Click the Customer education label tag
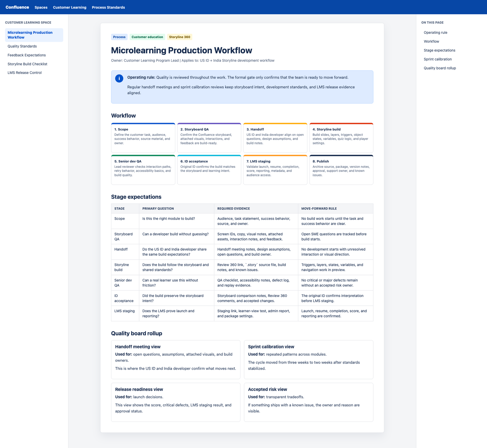Viewport: 487px width, 448px height. 147,37
